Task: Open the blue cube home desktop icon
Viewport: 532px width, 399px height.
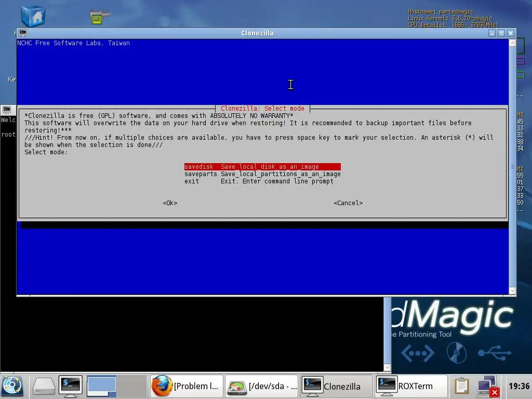Action: [33, 16]
